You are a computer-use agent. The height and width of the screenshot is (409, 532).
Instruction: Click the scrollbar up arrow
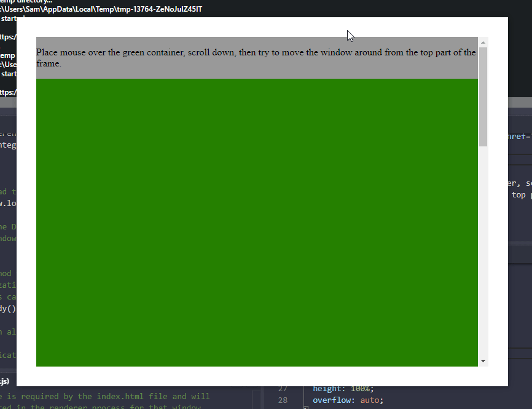tap(483, 42)
